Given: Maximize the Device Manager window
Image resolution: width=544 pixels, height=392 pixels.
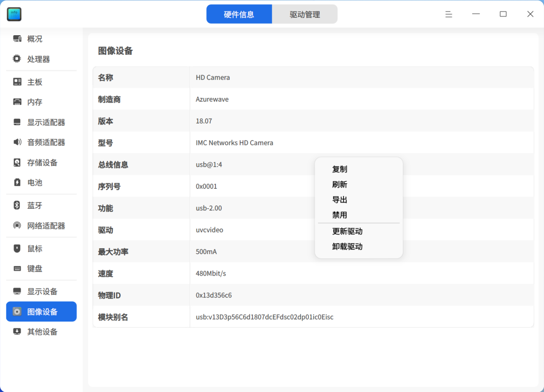Looking at the screenshot, I should tap(503, 14).
